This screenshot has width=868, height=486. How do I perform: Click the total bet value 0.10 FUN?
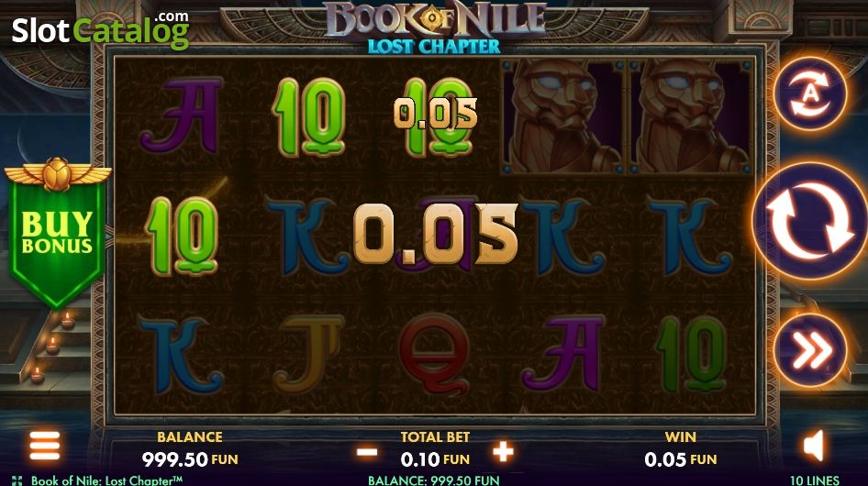(x=435, y=459)
